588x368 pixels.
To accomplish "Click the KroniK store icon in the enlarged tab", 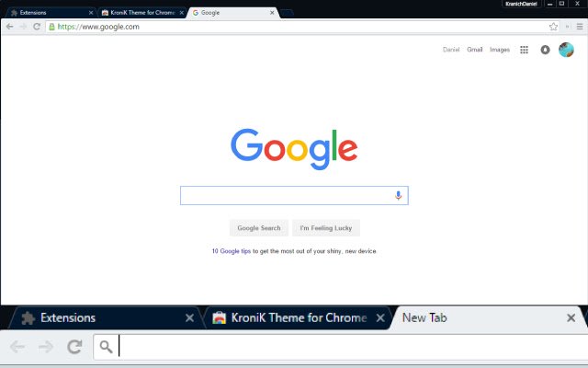I will click(219, 318).
